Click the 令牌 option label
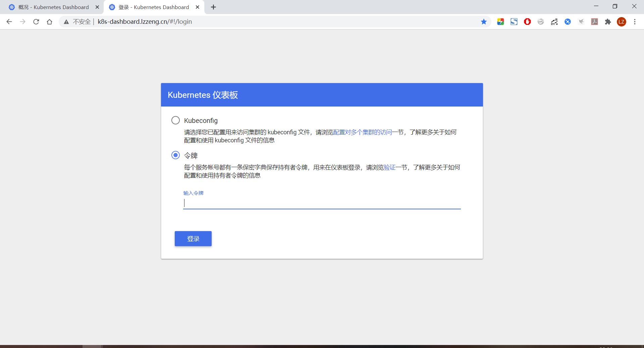This screenshot has width=644, height=348. coord(191,155)
